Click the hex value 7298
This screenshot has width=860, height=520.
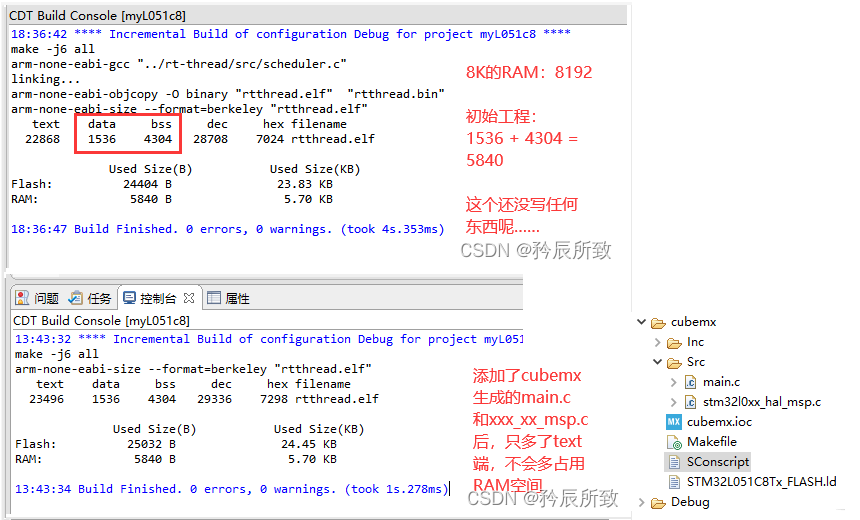click(x=274, y=399)
